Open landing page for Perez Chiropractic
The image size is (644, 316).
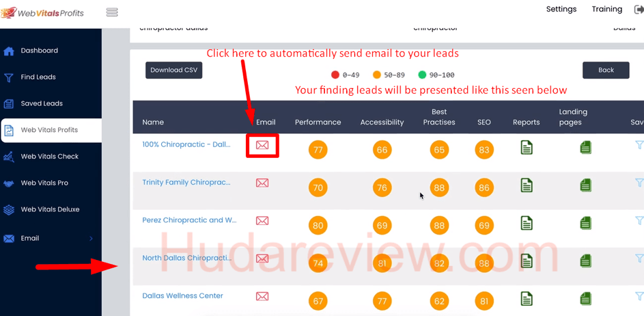click(x=586, y=222)
